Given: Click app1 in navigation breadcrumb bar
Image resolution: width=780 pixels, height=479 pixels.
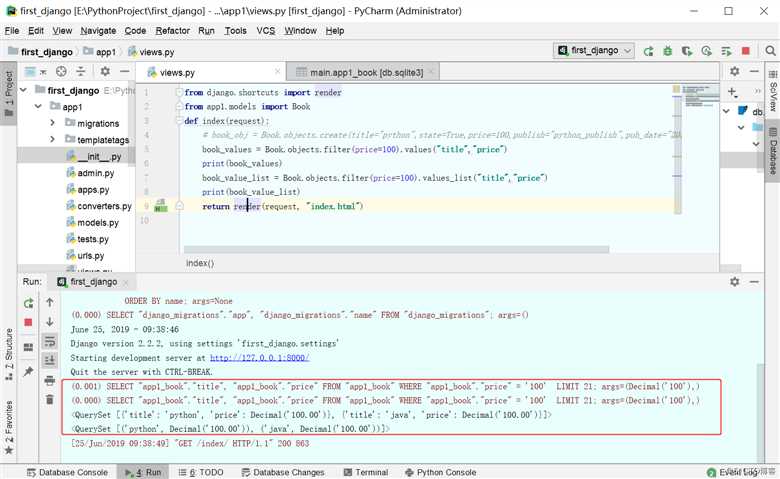Looking at the screenshot, I should 99,52.
